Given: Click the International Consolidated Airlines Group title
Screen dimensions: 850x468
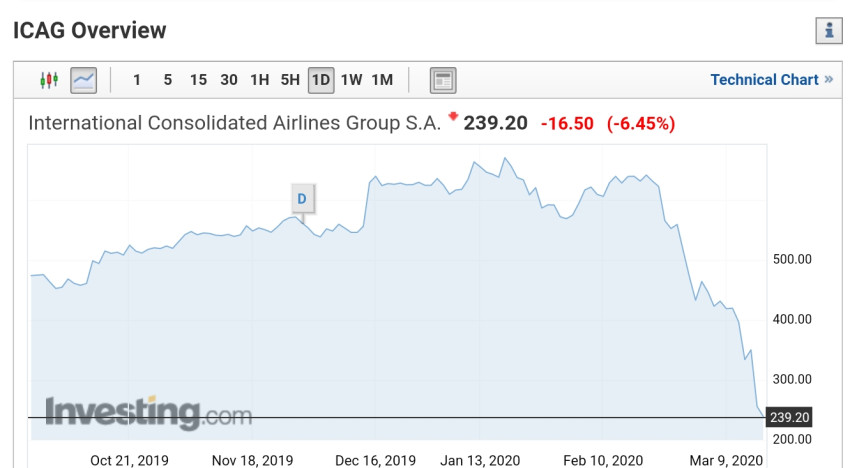Looking at the screenshot, I should (234, 123).
